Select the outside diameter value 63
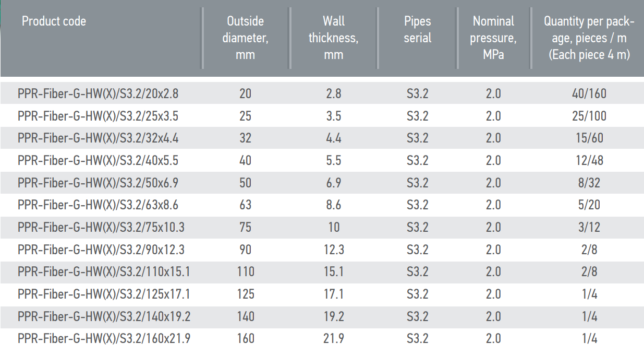 [246, 205]
